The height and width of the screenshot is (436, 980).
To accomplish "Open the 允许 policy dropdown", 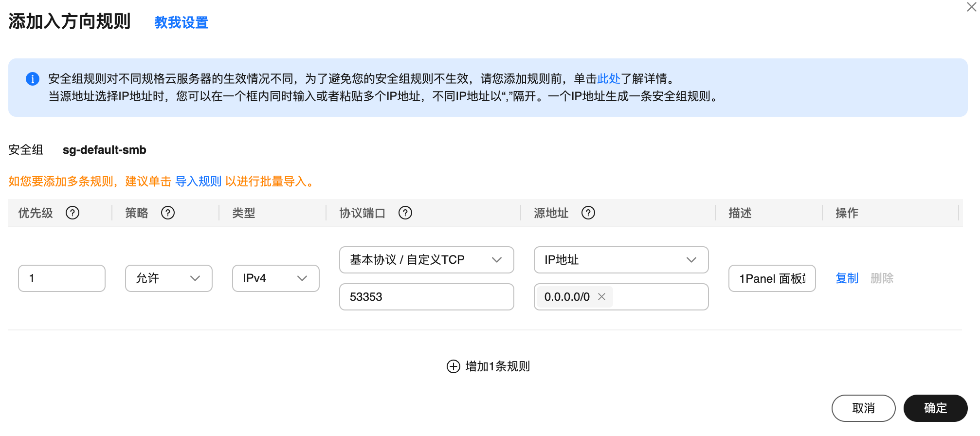I will [x=168, y=278].
